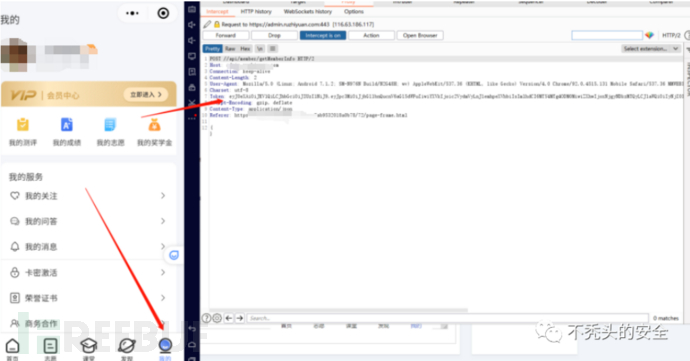Tap the 发现 planet icon

point(127,346)
